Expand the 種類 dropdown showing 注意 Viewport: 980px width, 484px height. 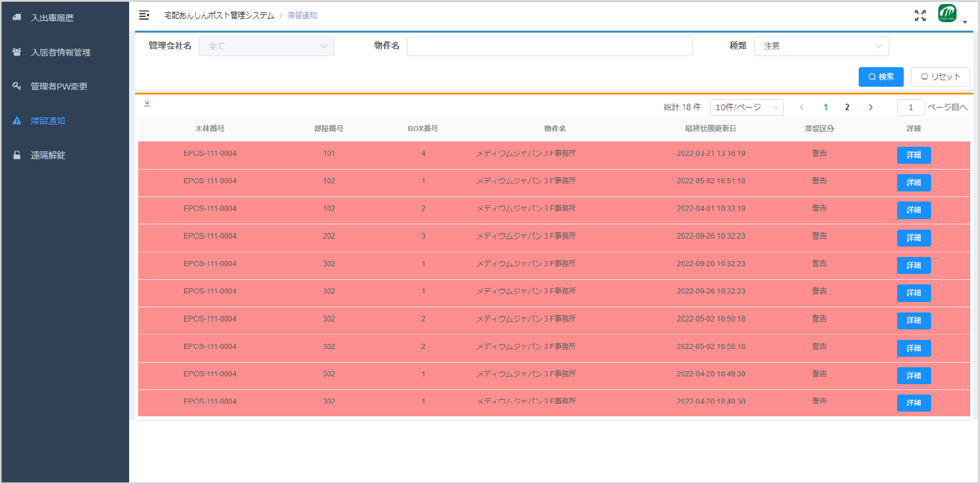tap(821, 46)
